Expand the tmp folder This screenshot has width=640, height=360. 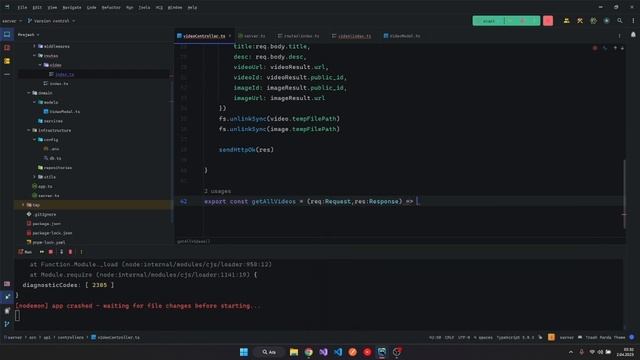pos(23,205)
